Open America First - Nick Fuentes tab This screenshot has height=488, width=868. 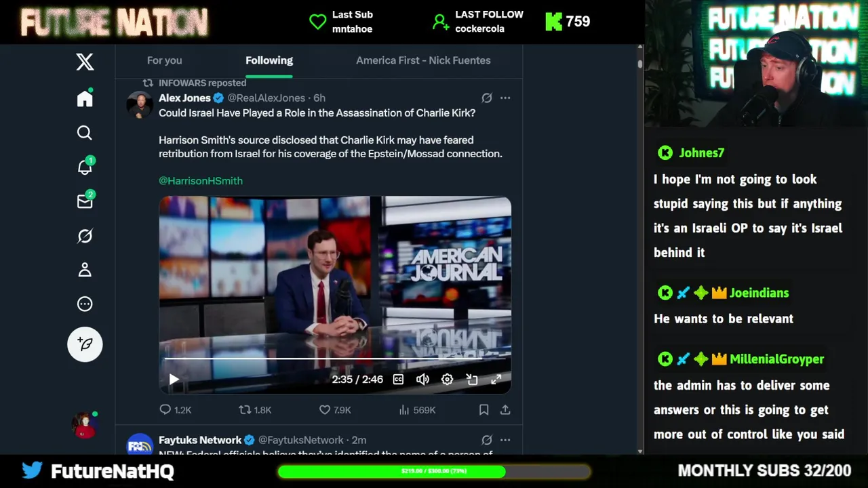pyautogui.click(x=423, y=60)
